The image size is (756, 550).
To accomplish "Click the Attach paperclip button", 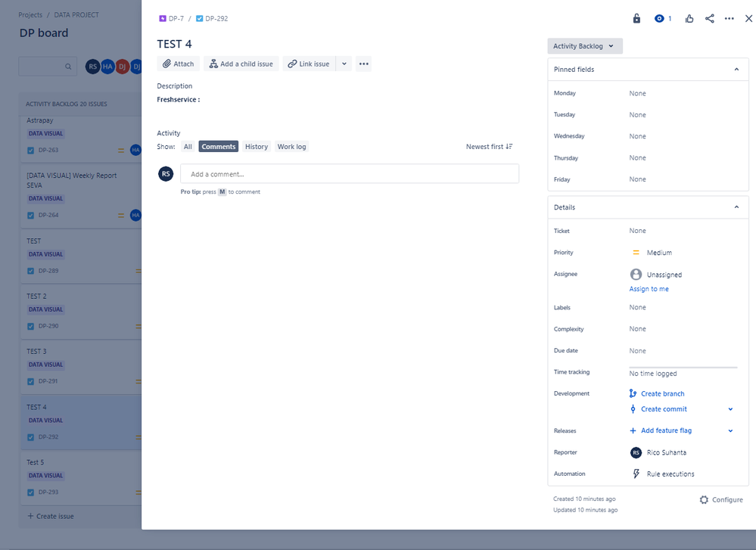I will pyautogui.click(x=179, y=64).
